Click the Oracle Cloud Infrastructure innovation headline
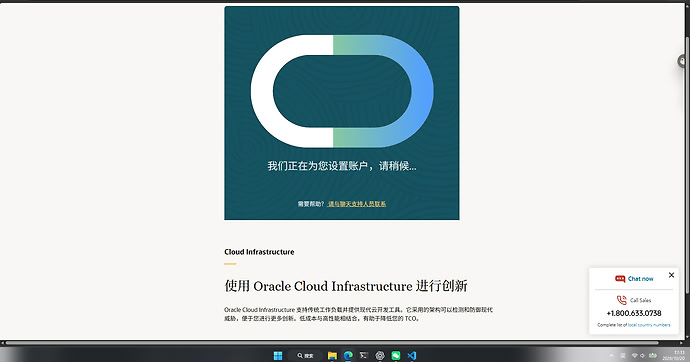This screenshot has height=362, width=690. (346, 286)
